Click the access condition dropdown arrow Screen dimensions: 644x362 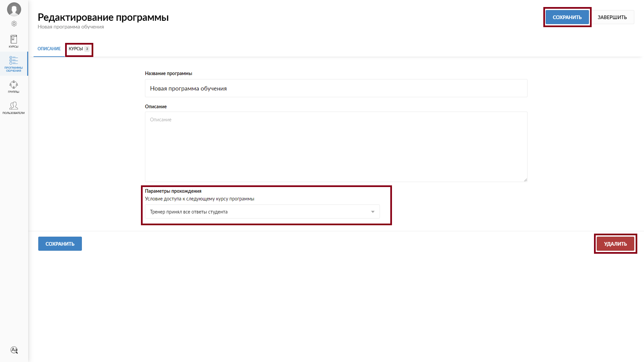[373, 212]
